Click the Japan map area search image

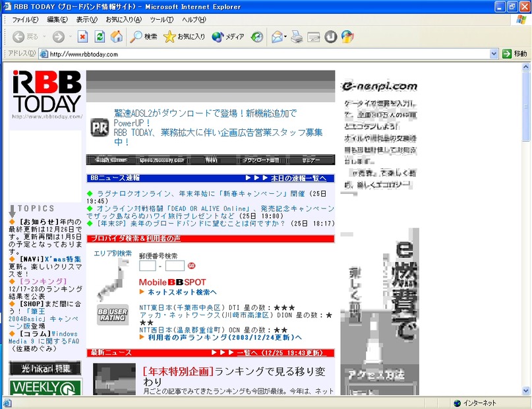(x=113, y=280)
